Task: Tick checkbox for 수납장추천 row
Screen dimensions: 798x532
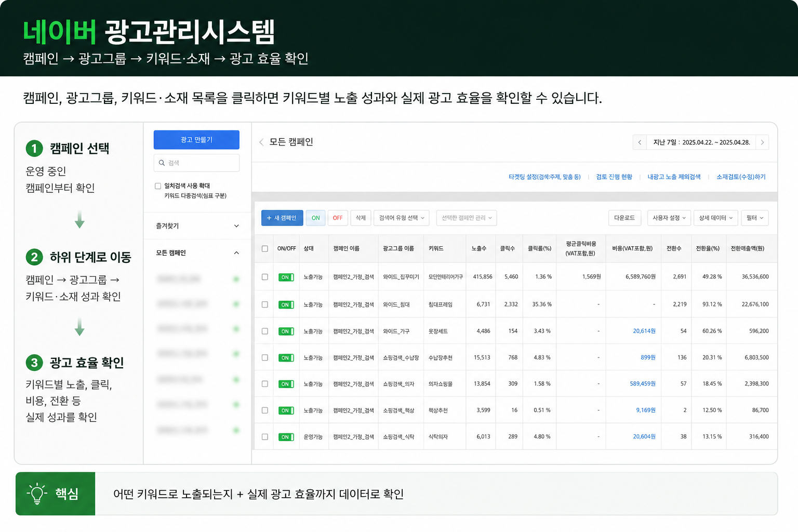Action: [x=265, y=357]
